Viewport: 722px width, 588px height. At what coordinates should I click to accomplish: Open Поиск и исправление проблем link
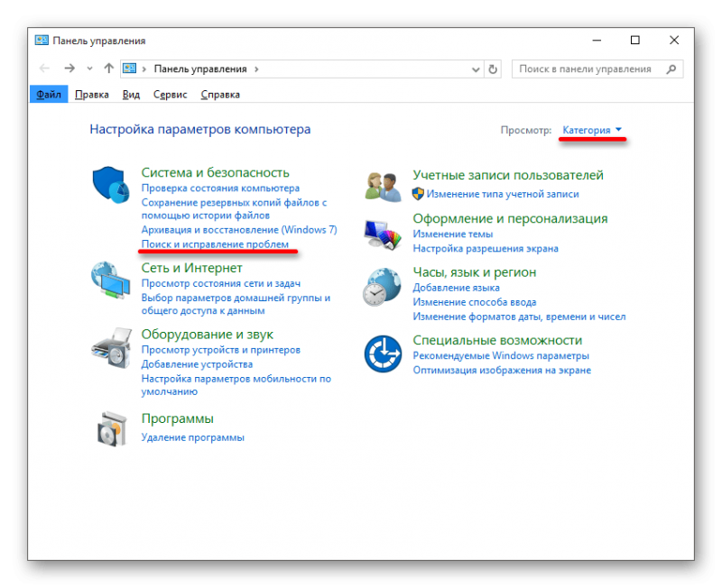(x=215, y=244)
